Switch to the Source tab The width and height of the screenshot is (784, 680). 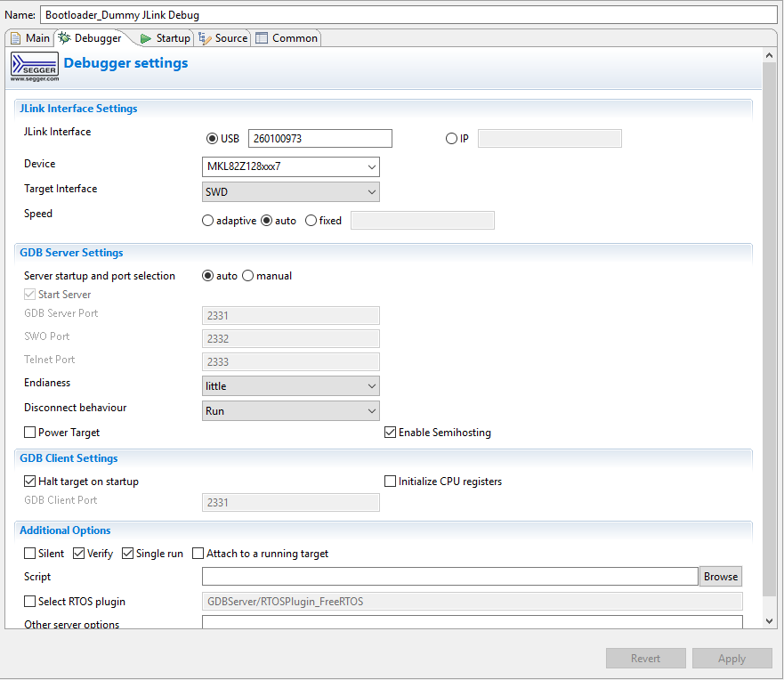(x=223, y=38)
